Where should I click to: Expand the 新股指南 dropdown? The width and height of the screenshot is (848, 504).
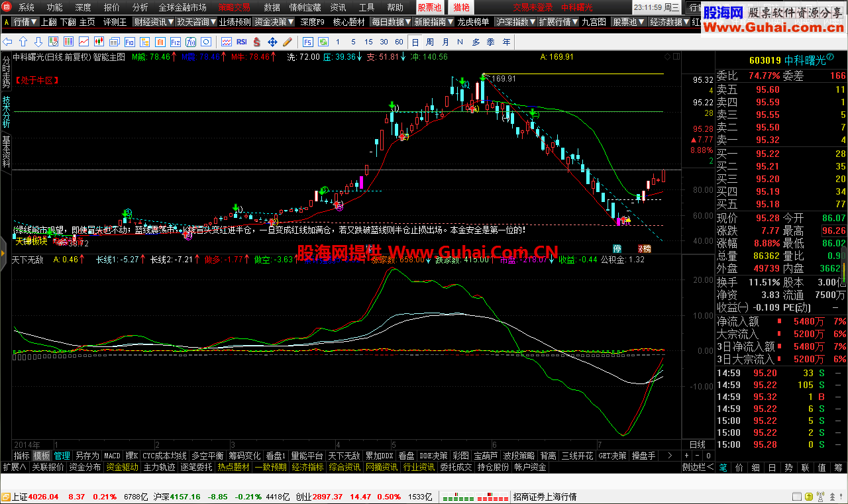point(433,22)
